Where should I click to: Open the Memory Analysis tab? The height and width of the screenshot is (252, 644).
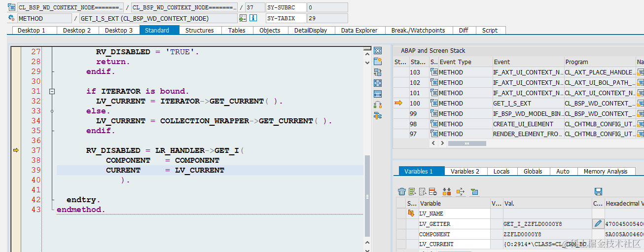pyautogui.click(x=606, y=171)
